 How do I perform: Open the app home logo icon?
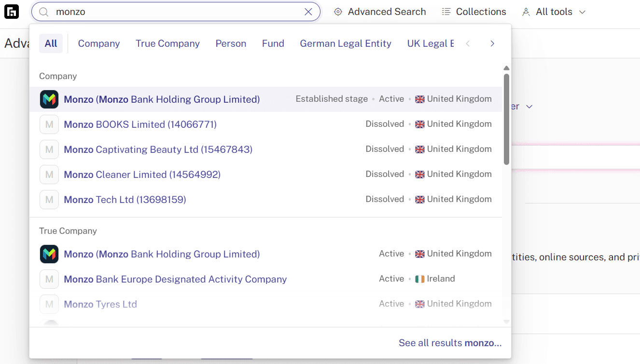[x=12, y=12]
